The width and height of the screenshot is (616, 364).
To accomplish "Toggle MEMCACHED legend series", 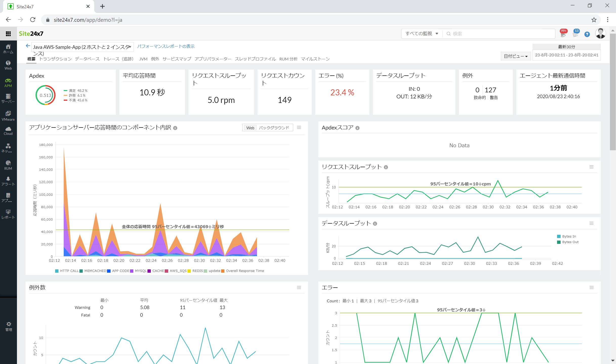I will click(93, 271).
